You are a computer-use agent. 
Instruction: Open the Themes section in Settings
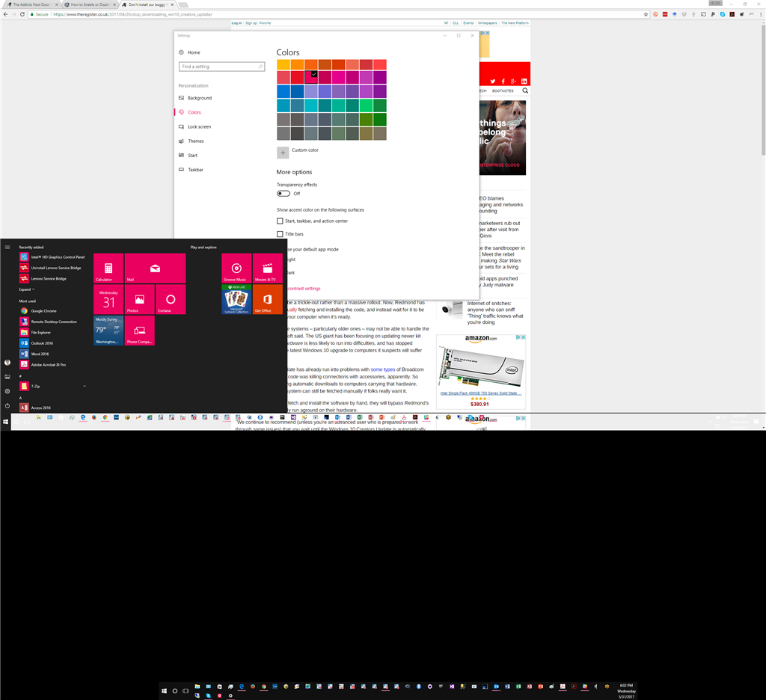[191, 141]
